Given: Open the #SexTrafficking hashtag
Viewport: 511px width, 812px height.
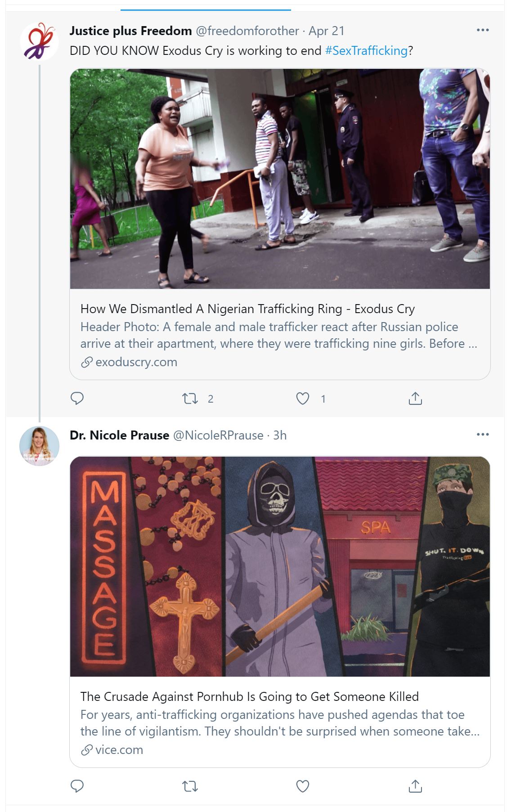Looking at the screenshot, I should point(366,50).
